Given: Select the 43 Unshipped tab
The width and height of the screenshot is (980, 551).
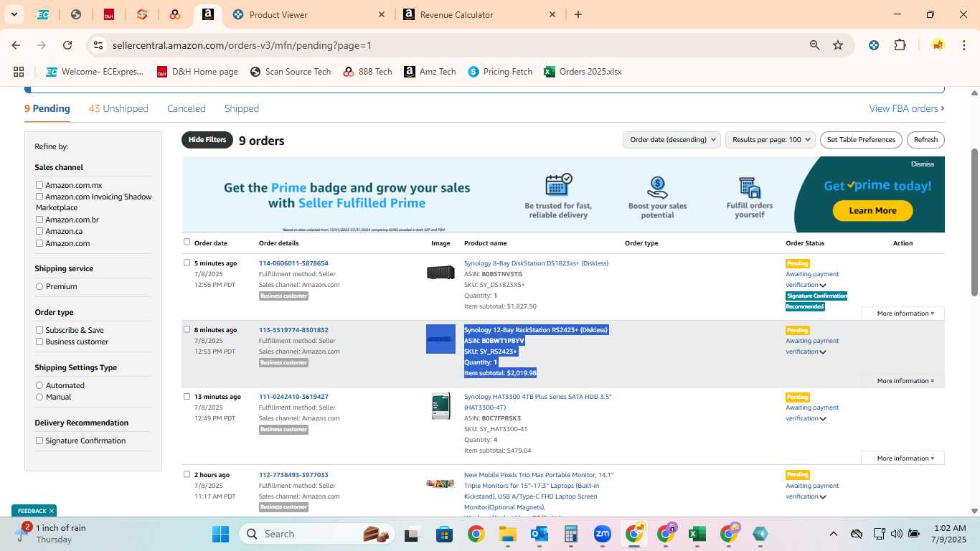Looking at the screenshot, I should pyautogui.click(x=118, y=108).
